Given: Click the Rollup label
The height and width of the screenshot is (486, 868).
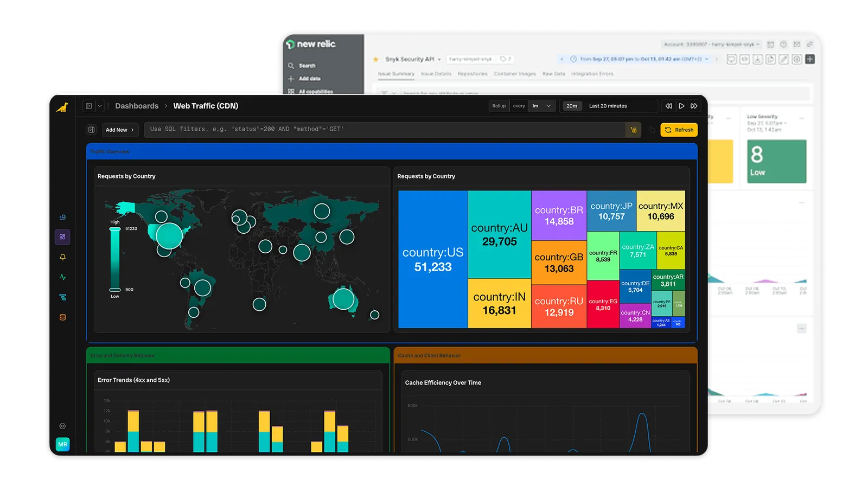Looking at the screenshot, I should [x=499, y=106].
